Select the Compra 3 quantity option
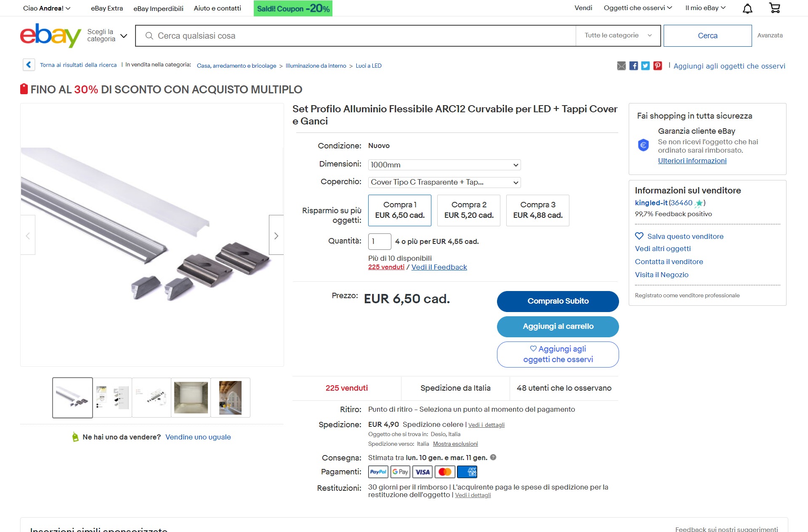The image size is (808, 532). coord(538,210)
